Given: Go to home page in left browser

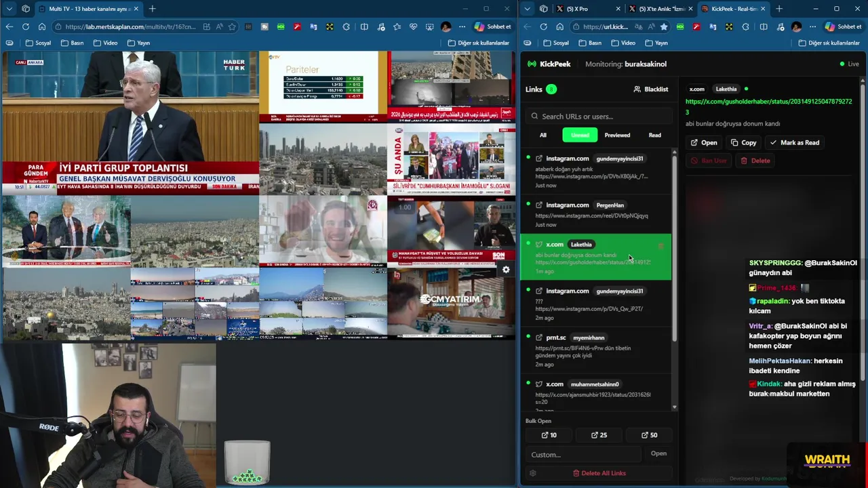Looking at the screenshot, I should tap(41, 26).
